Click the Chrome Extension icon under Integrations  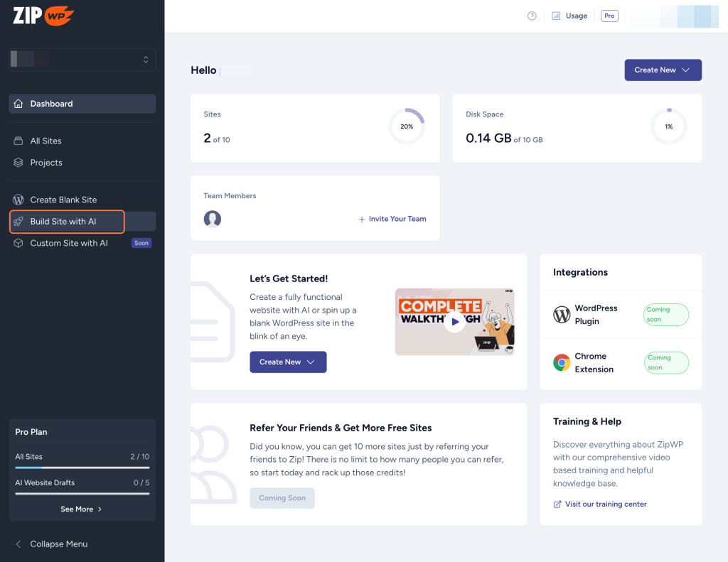click(561, 362)
